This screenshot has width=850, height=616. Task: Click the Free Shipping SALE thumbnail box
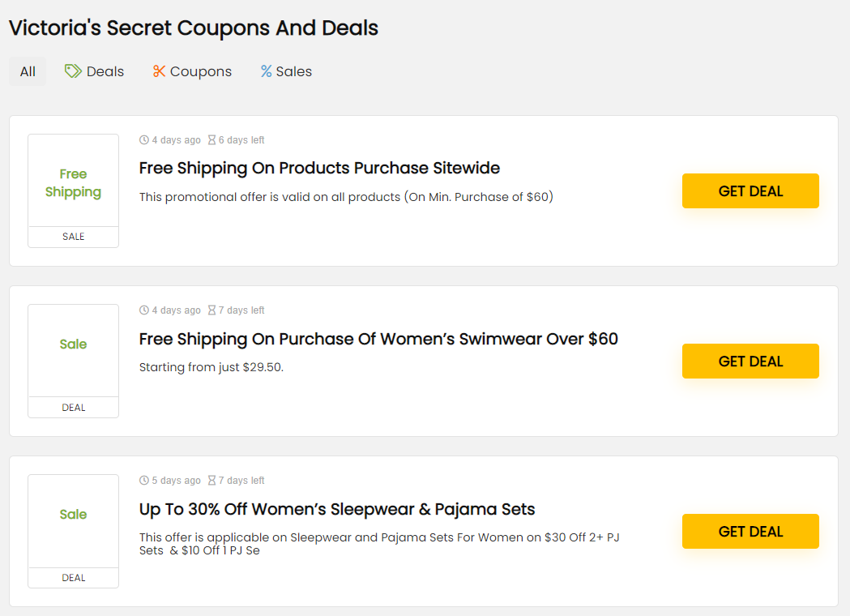pyautogui.click(x=73, y=190)
